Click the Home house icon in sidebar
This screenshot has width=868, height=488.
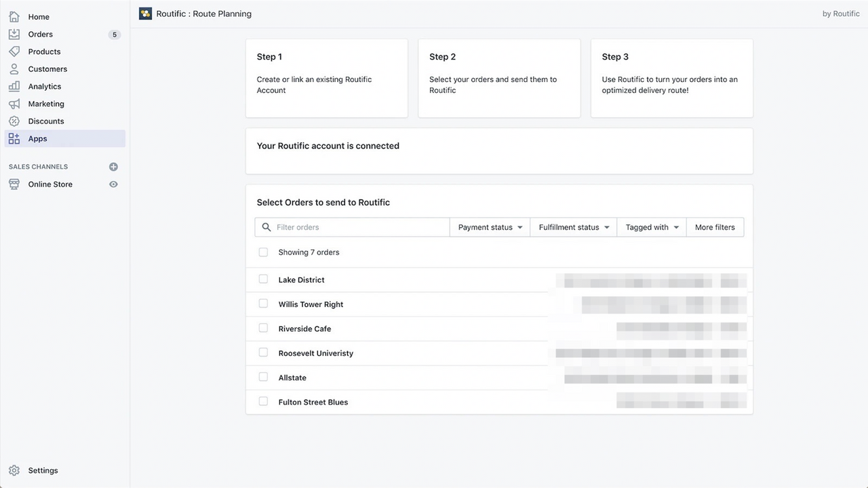click(x=14, y=17)
